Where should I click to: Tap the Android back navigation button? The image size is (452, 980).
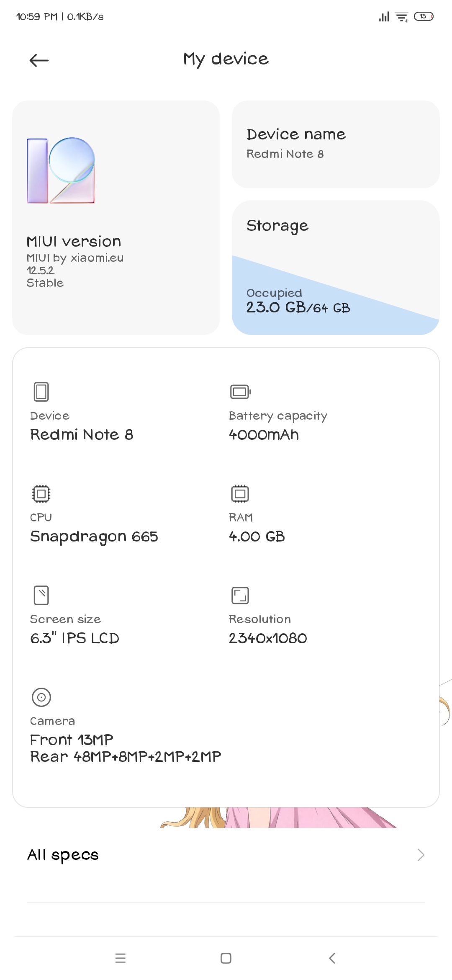tap(332, 958)
